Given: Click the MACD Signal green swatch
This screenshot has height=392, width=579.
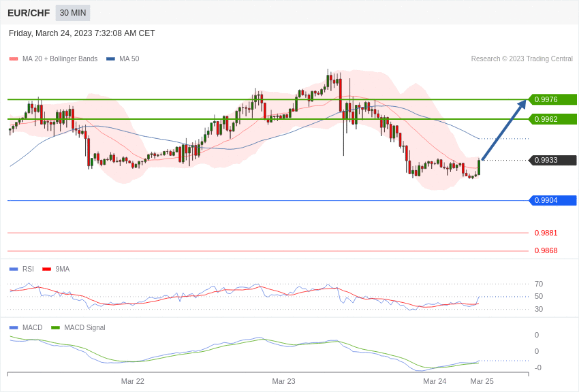Looking at the screenshot, I should click(55, 327).
